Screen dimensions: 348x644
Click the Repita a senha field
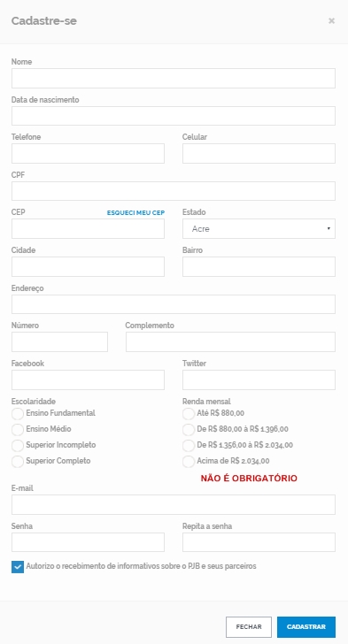tap(259, 542)
